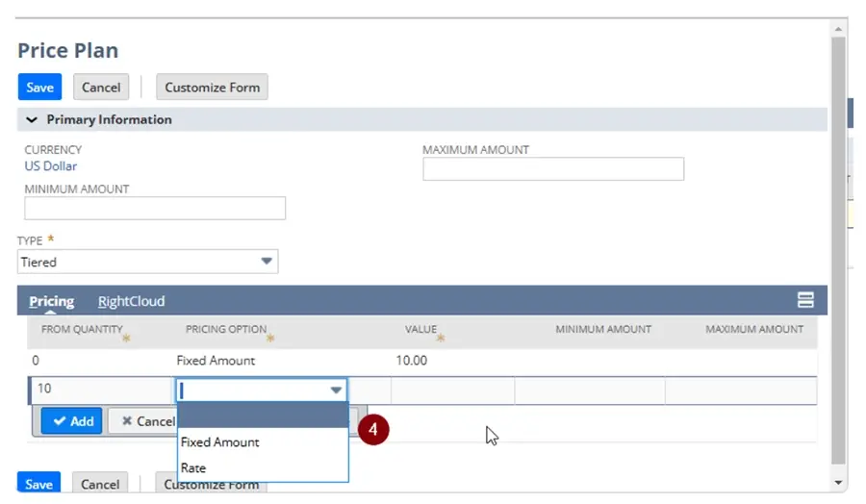This screenshot has height=504, width=866.
Task: Click the top Save button
Action: coord(39,88)
